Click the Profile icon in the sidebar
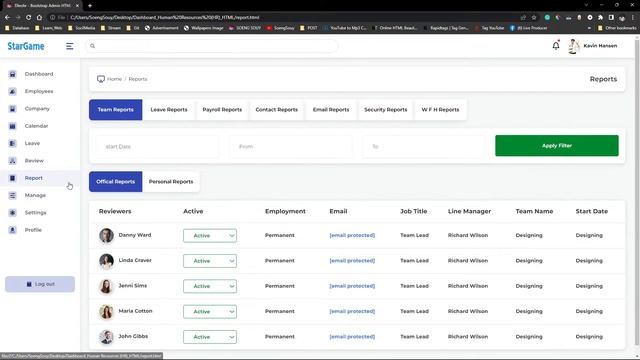The width and height of the screenshot is (640, 360). pos(12,230)
